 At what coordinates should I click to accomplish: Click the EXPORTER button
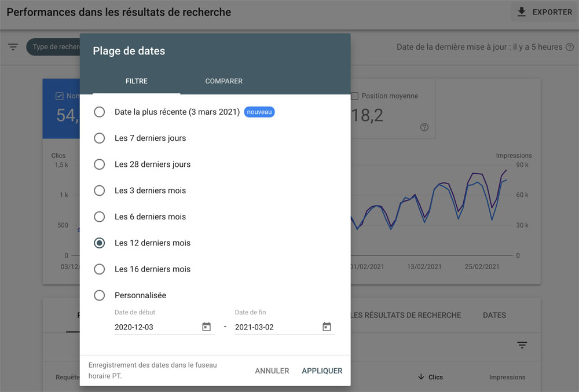[x=545, y=12]
